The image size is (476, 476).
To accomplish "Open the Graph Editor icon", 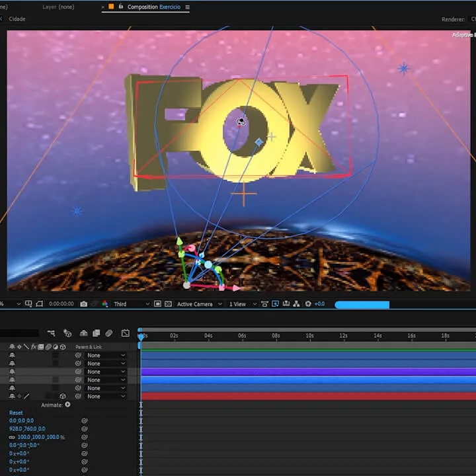I will click(x=126, y=333).
